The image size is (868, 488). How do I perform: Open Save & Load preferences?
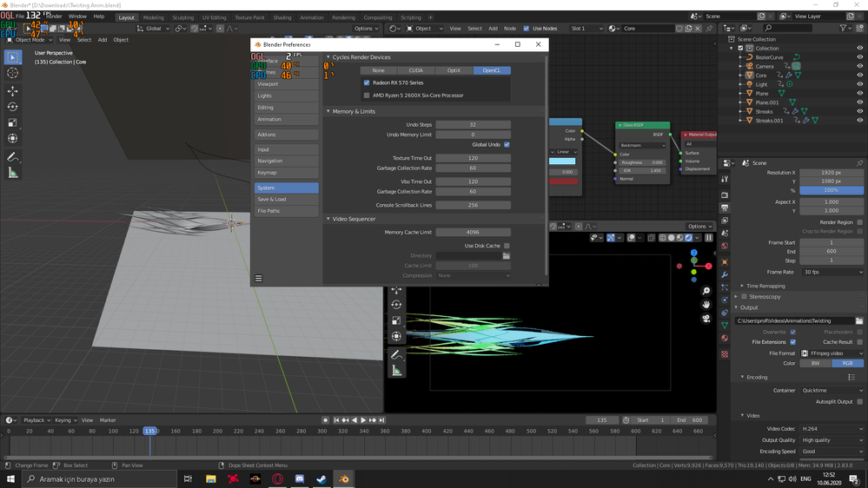(286, 199)
